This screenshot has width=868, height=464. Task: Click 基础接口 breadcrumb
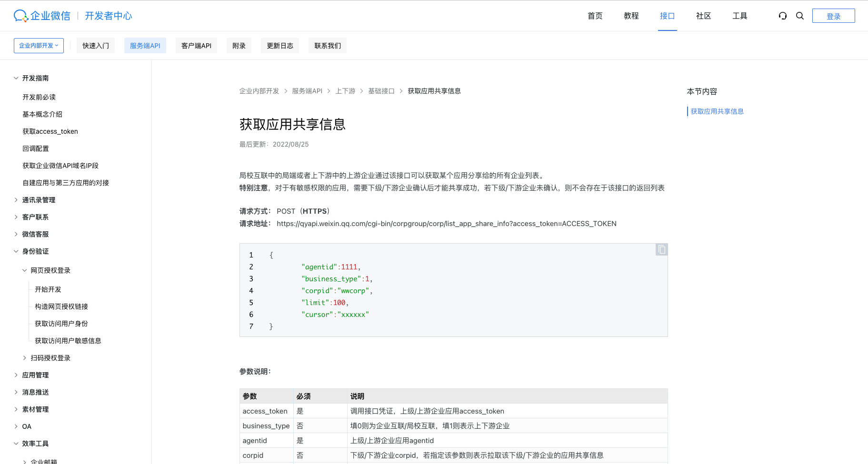point(381,91)
